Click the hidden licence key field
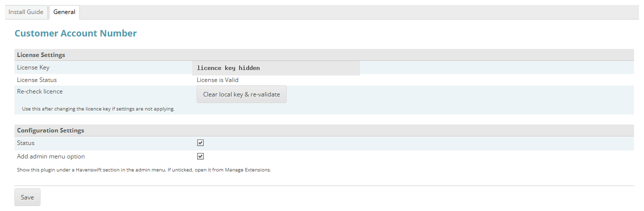 (x=276, y=68)
